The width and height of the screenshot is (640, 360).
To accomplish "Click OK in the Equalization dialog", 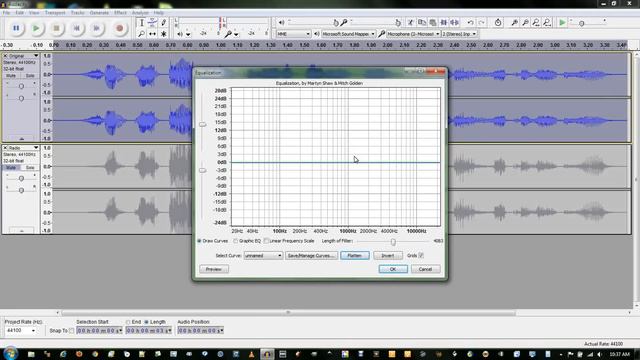I will [x=393, y=269].
